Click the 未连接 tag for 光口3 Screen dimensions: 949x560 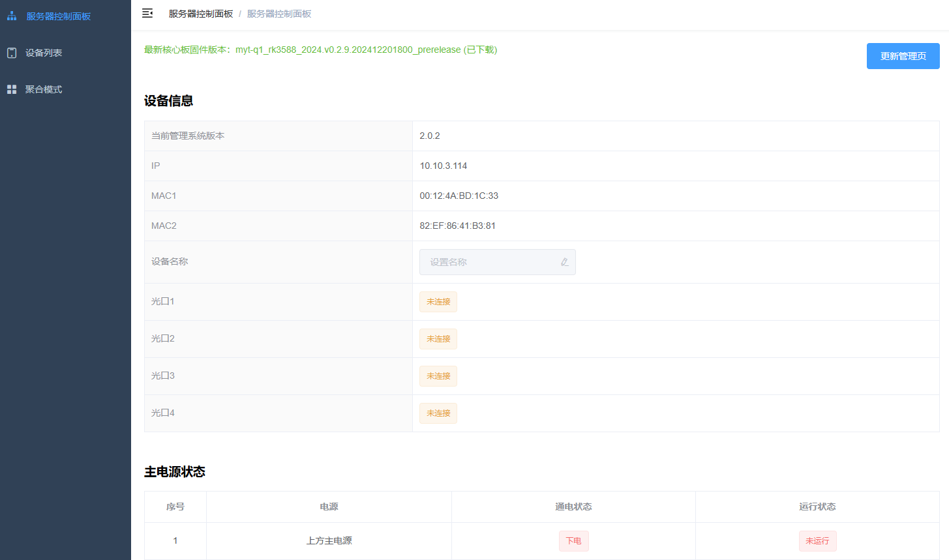tap(438, 376)
